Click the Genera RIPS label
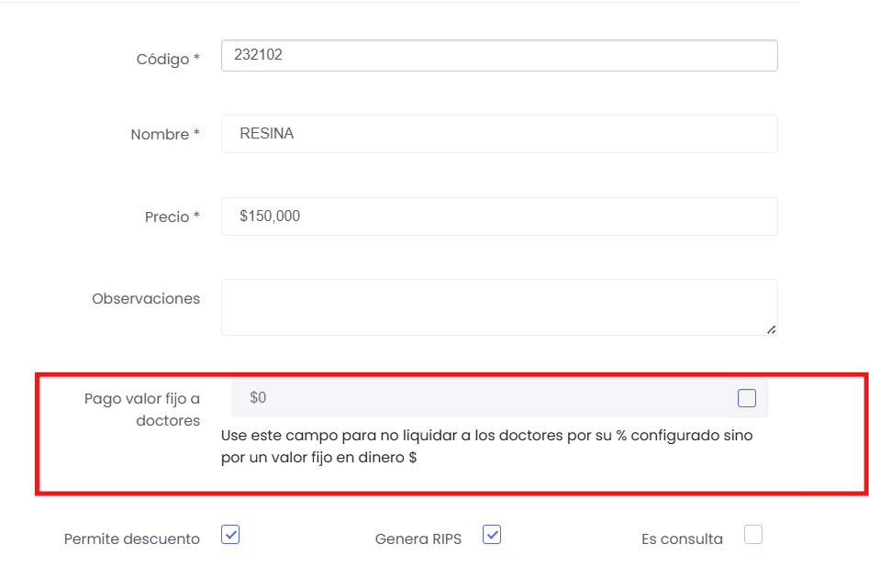This screenshot has width=869, height=588. point(418,539)
